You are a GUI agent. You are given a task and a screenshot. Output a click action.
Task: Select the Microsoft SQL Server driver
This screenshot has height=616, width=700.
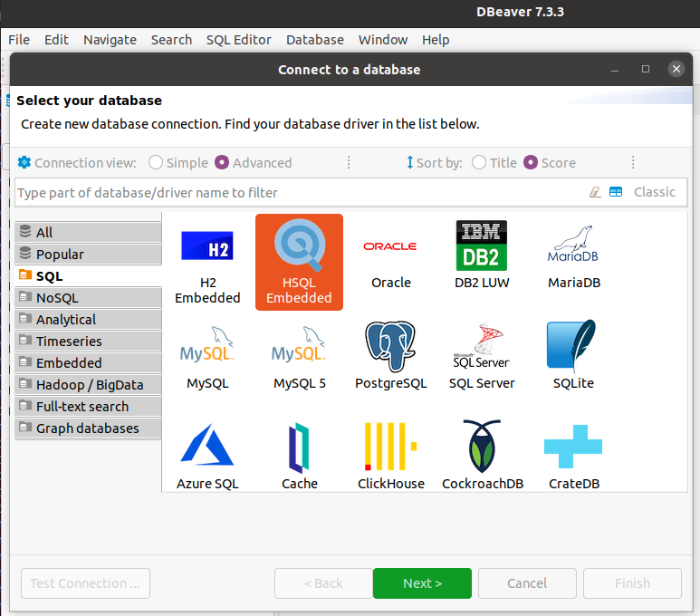point(482,358)
